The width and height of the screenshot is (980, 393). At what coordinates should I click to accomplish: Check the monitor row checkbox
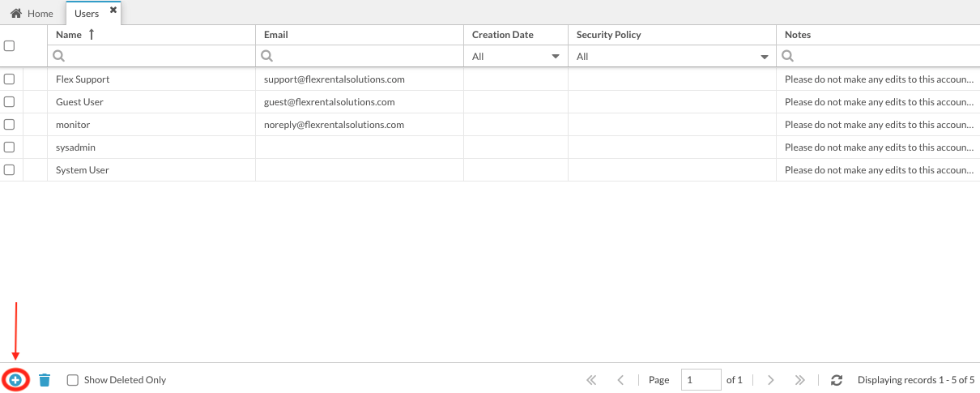[10, 125]
